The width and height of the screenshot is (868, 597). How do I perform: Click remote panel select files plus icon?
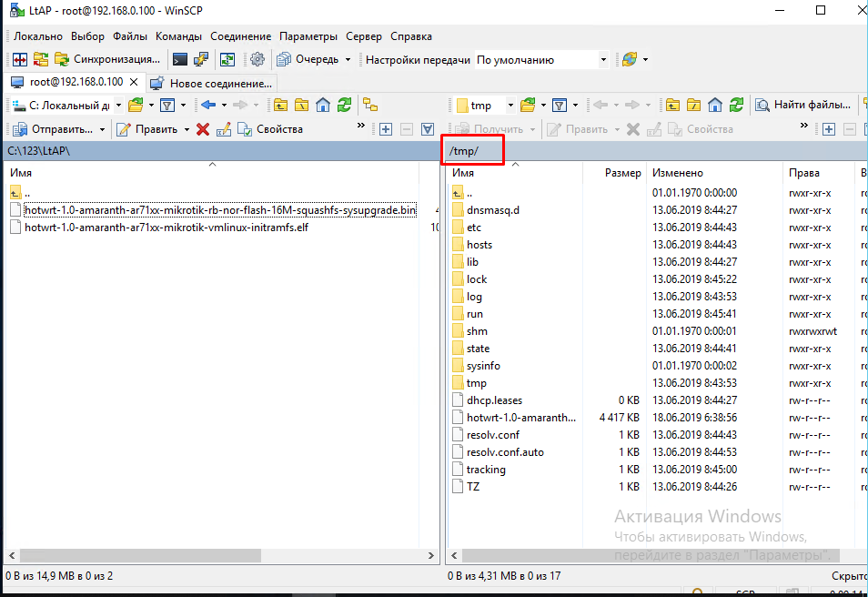829,129
